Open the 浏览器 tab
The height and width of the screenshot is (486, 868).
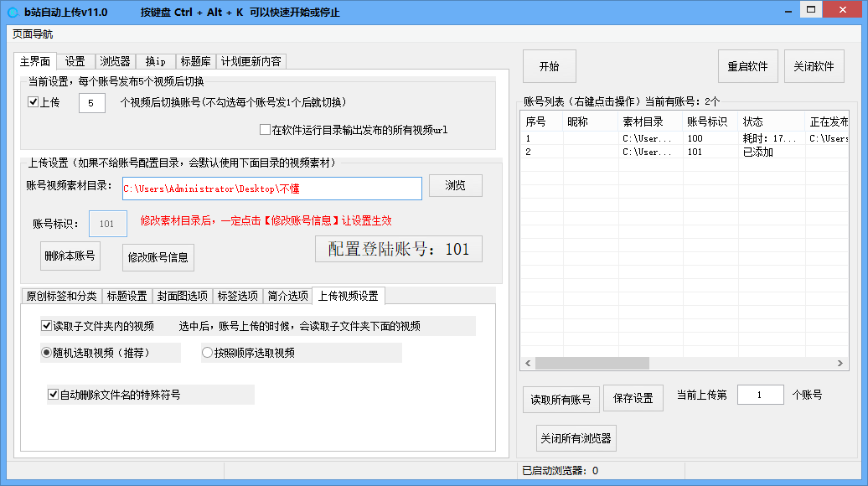115,61
